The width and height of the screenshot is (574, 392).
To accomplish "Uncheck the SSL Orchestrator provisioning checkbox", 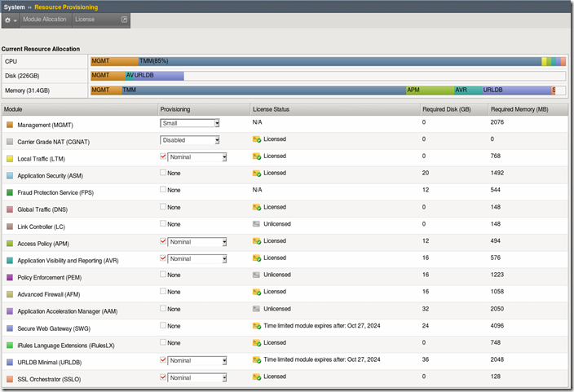I will click(163, 377).
